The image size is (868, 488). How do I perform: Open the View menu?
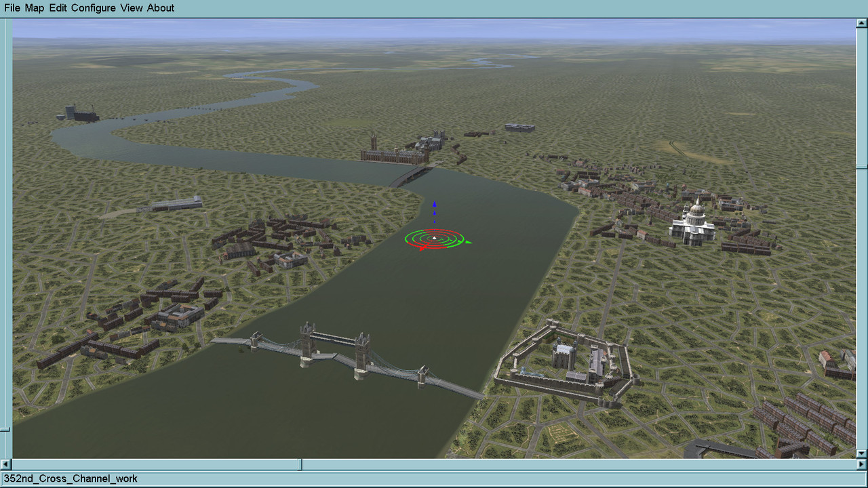point(132,8)
